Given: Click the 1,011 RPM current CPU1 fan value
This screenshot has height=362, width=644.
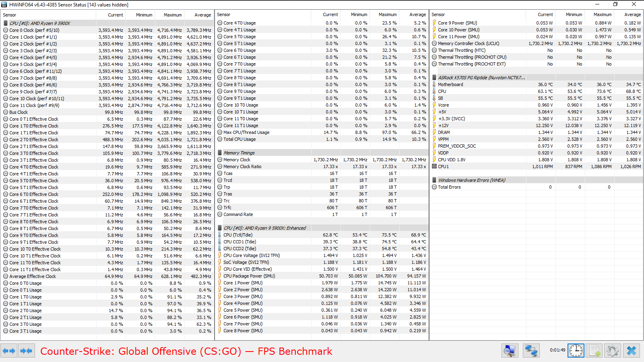Looking at the screenshot, I should coord(543,167).
